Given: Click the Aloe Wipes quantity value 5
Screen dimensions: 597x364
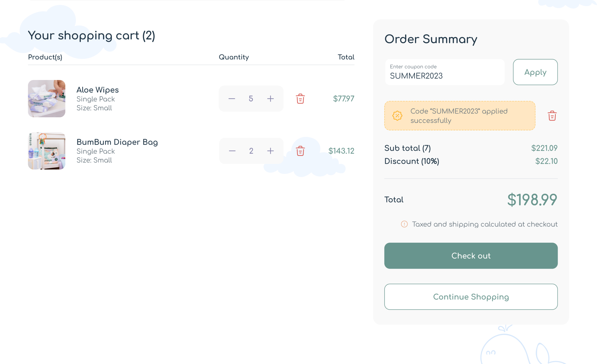Looking at the screenshot, I should pyautogui.click(x=251, y=99).
